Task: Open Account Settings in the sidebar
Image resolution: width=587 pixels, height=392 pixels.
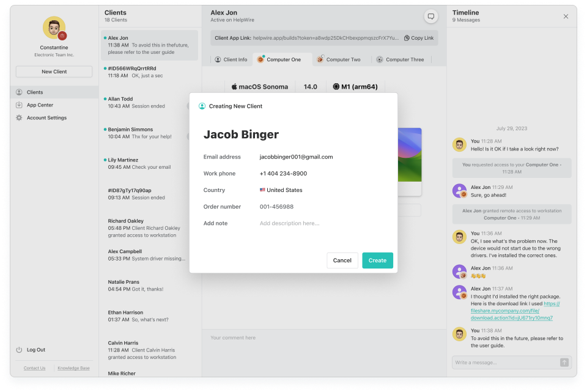Action: coord(54,117)
